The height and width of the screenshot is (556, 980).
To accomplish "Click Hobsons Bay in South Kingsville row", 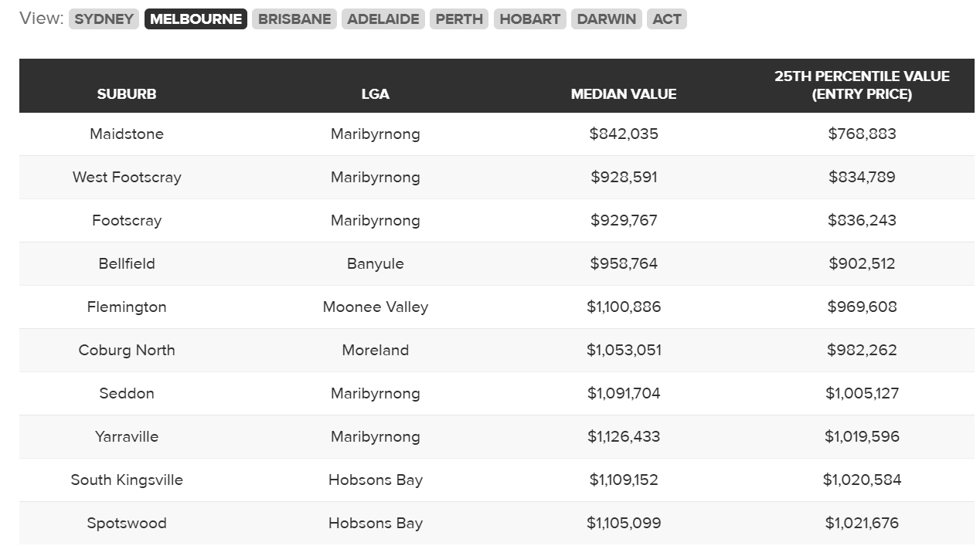I will click(x=376, y=480).
